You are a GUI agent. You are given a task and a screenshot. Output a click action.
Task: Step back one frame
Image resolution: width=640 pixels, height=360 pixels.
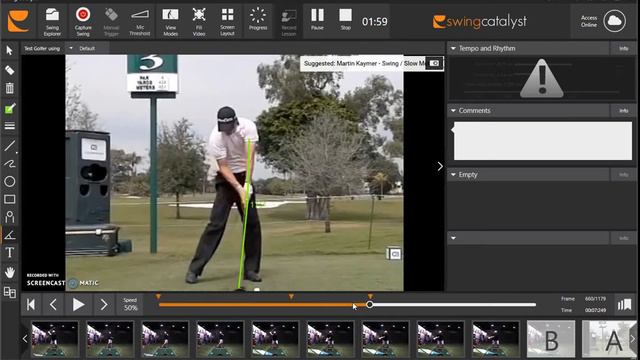click(x=53, y=304)
